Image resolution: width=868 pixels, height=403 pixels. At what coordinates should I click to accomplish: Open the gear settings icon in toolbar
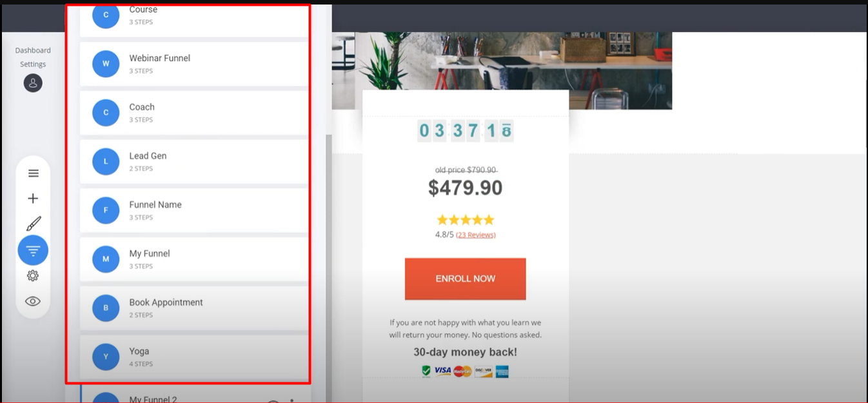click(x=33, y=275)
